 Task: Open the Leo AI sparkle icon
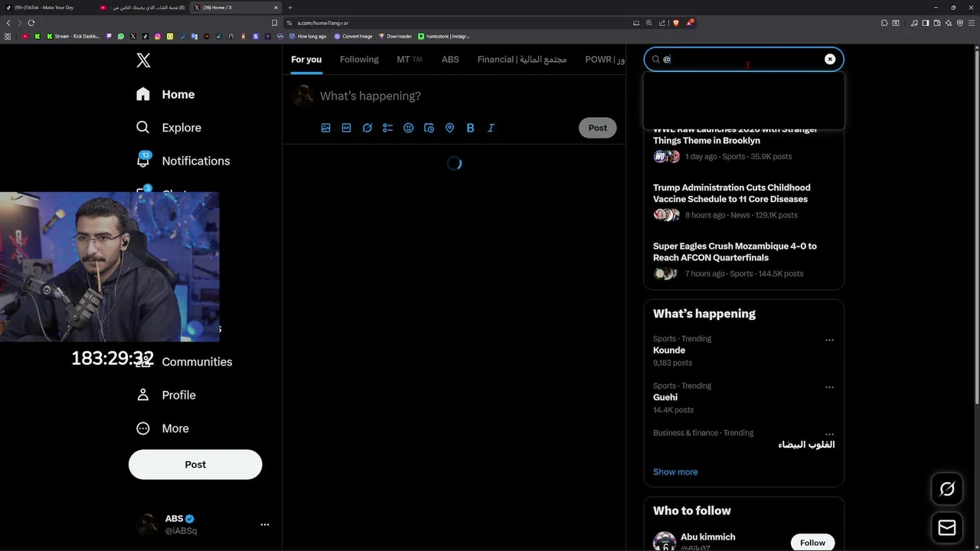tap(949, 23)
